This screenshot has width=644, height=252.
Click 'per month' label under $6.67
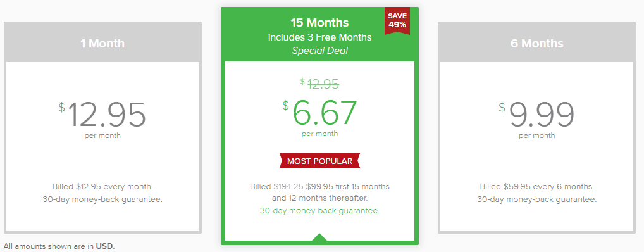pyautogui.click(x=319, y=134)
